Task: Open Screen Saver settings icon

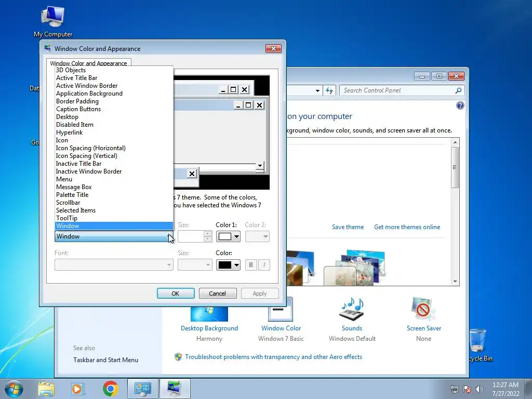Action: click(423, 309)
